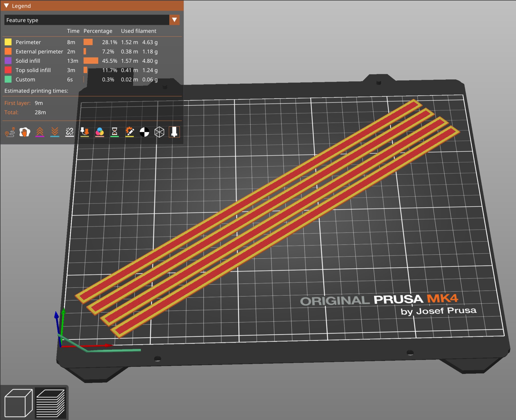This screenshot has height=420, width=516.
Task: Collapse the Legend panel triangle
Action: tap(7, 6)
